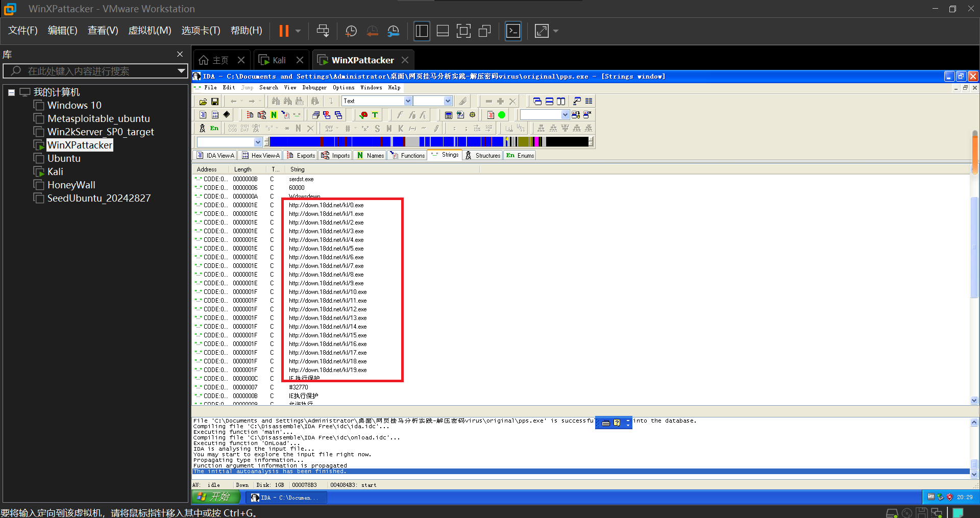This screenshot has width=980, height=518.
Task: Click the strings list vertical scrollbar
Action: point(974,286)
